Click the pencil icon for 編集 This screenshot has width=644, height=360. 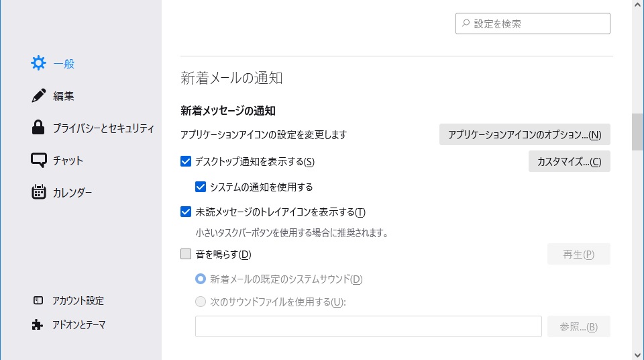(39, 96)
